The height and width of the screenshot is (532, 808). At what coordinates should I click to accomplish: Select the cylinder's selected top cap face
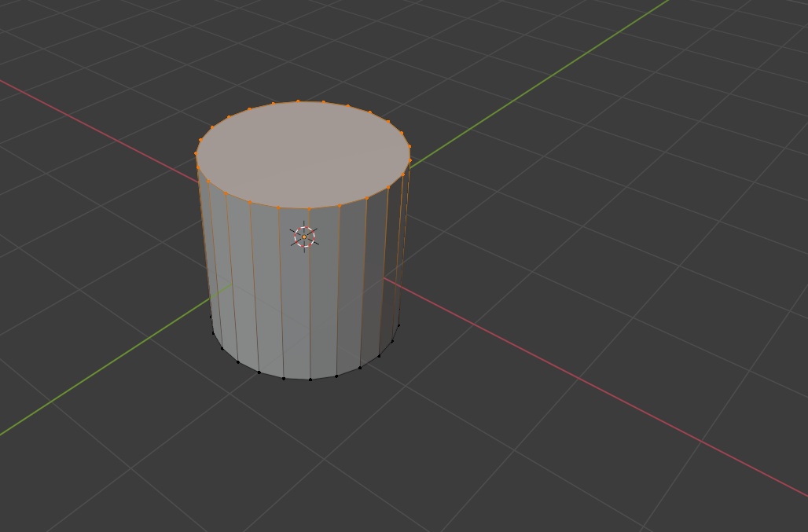[x=303, y=155]
